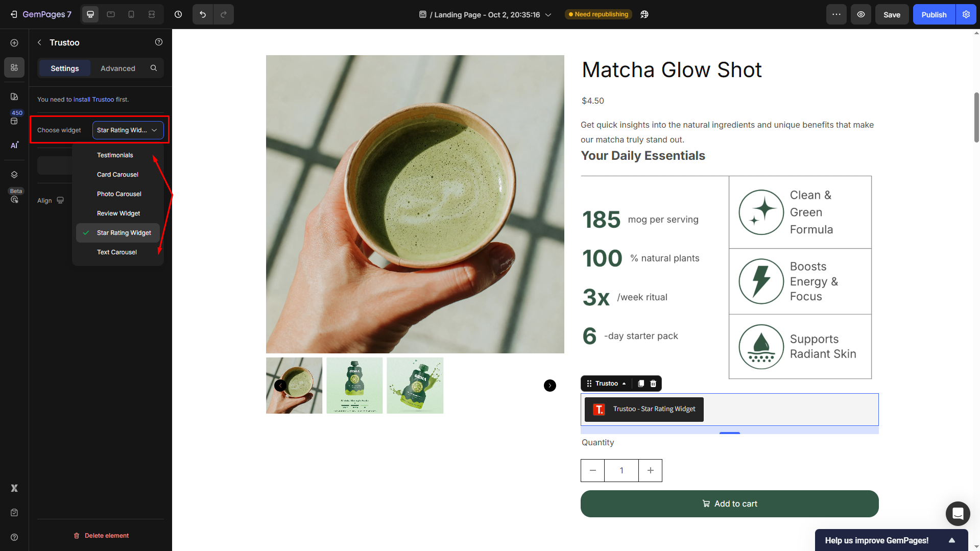This screenshot has height=551, width=980.
Task: Expand Help us improve GemPages panel
Action: coord(952,540)
